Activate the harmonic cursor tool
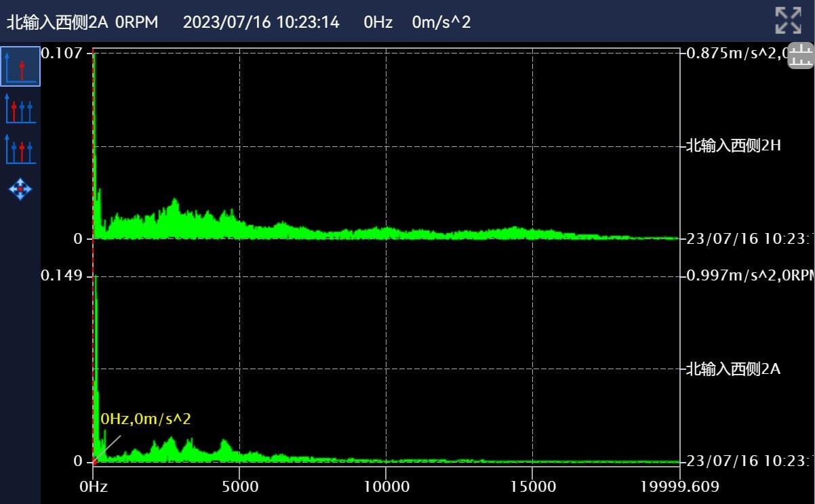Screen dimensions: 815x504 20,109
